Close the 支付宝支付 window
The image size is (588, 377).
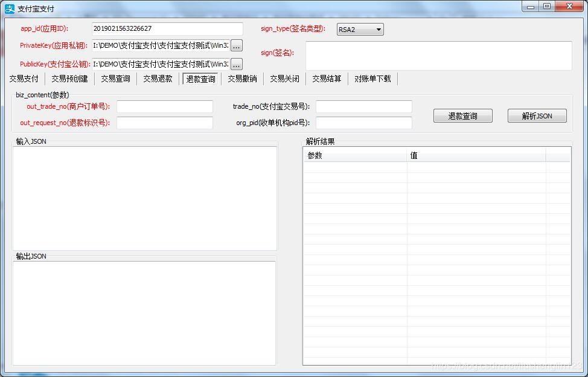tap(569, 7)
